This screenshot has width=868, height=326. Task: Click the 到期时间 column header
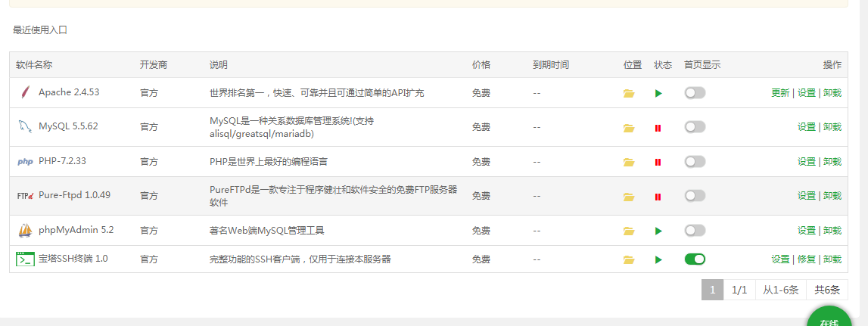pos(551,65)
